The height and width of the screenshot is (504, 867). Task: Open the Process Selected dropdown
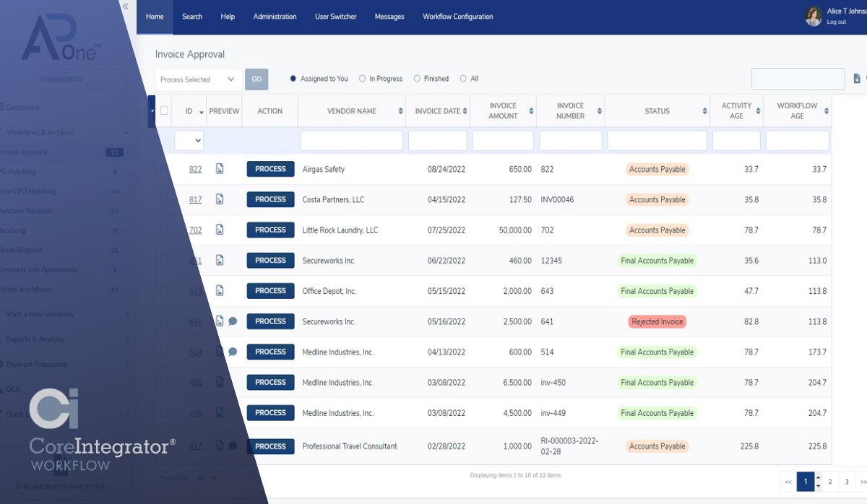197,79
